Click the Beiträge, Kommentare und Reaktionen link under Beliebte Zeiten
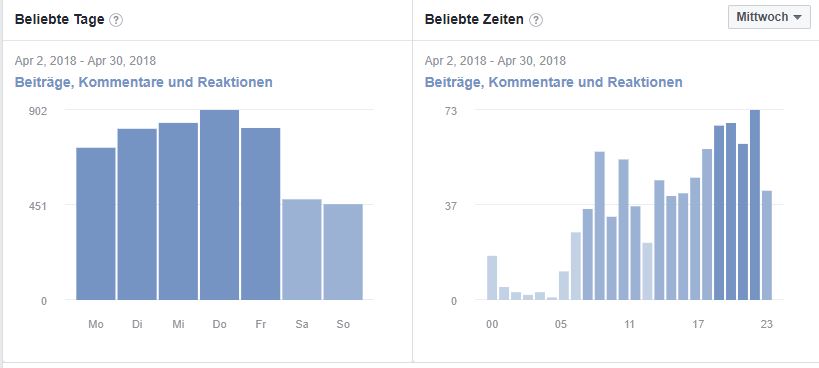This screenshot has height=368, width=819. click(553, 82)
